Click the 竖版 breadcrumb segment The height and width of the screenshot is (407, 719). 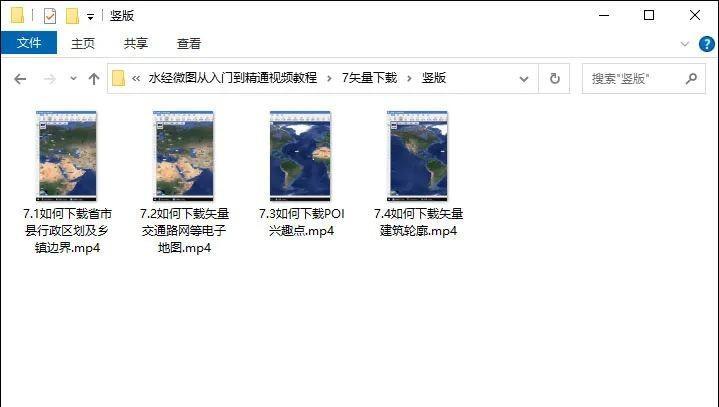[x=434, y=78]
